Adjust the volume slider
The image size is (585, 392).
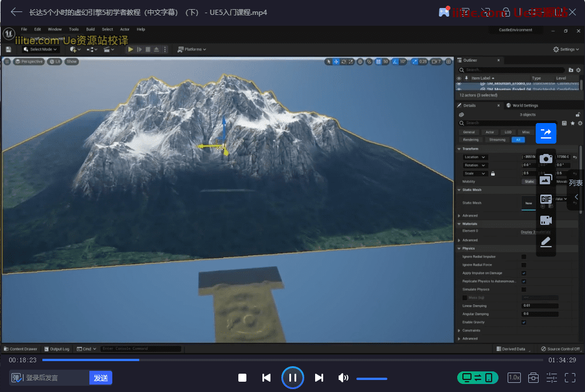[371, 378]
